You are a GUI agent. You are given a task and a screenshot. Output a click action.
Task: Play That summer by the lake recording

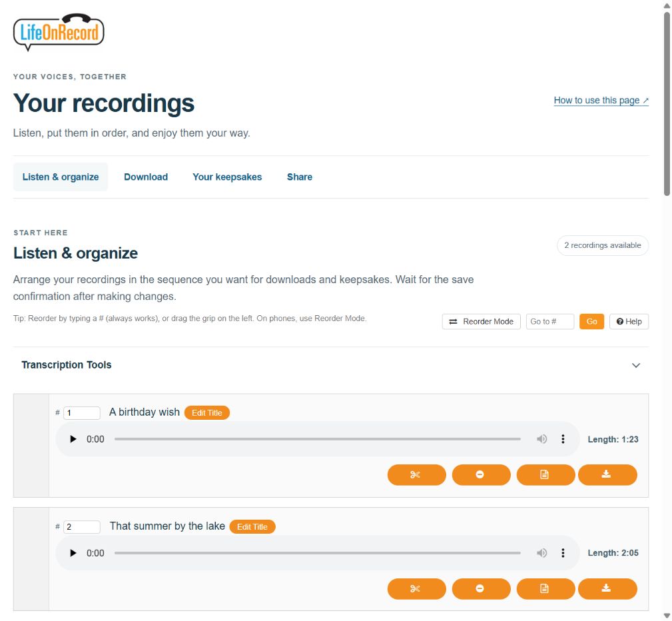(73, 553)
